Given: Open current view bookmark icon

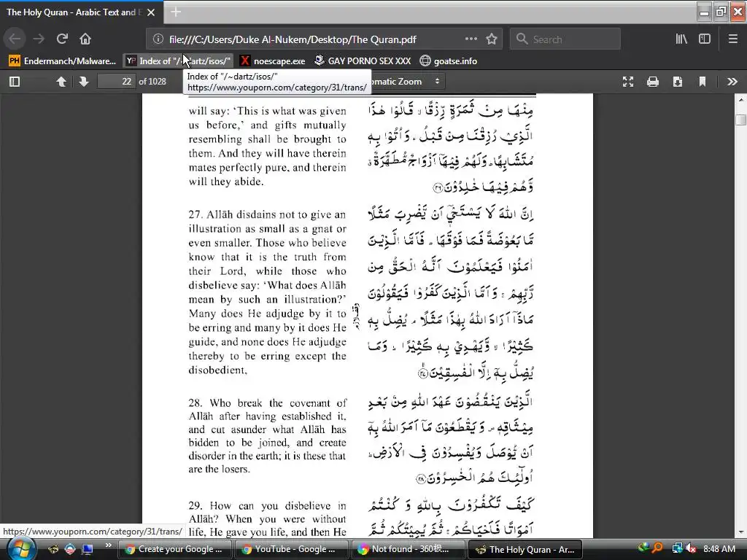Looking at the screenshot, I should 703,82.
